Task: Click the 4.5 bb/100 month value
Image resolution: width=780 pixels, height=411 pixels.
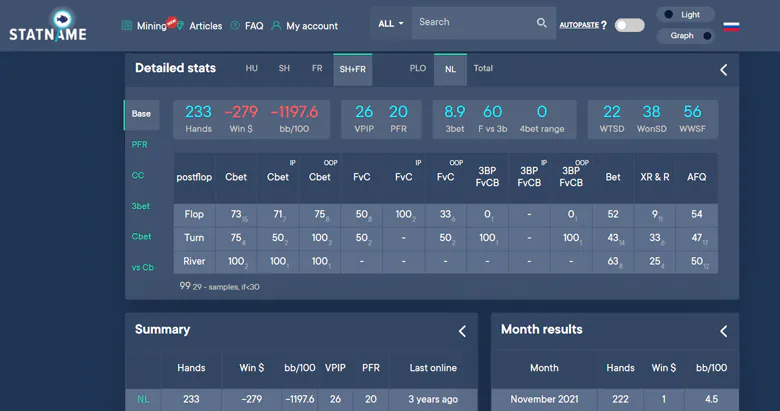Action: tap(711, 400)
